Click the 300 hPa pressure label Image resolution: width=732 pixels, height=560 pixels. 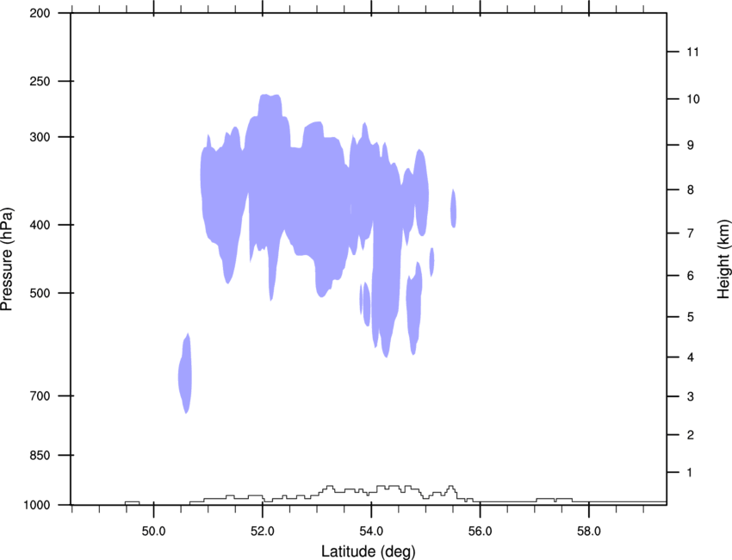pyautogui.click(x=40, y=137)
